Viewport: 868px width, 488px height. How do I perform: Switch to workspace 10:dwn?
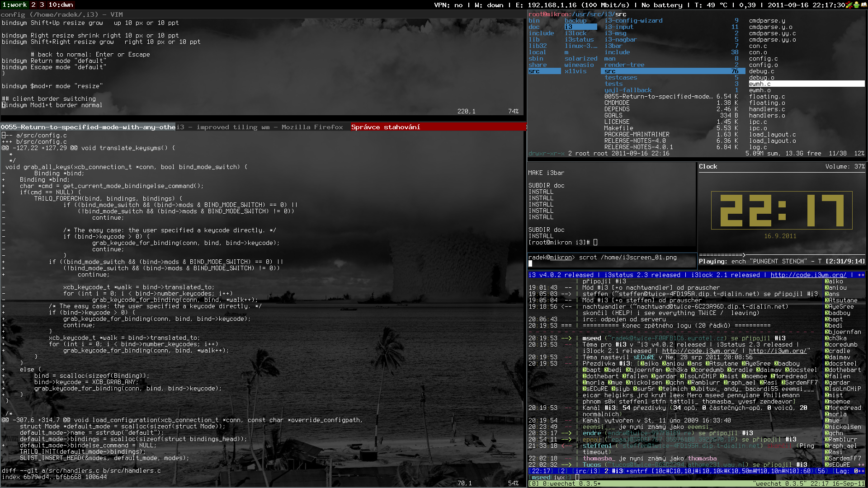pyautogui.click(x=61, y=5)
